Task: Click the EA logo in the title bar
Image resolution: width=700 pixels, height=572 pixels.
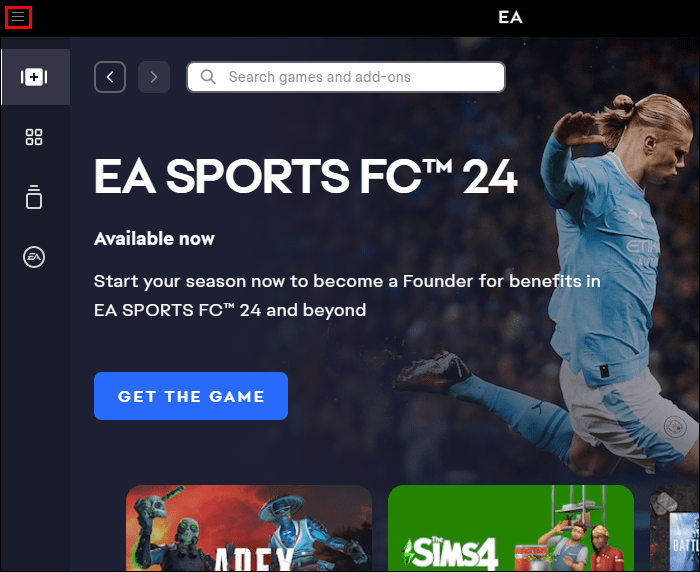Action: click(x=510, y=17)
